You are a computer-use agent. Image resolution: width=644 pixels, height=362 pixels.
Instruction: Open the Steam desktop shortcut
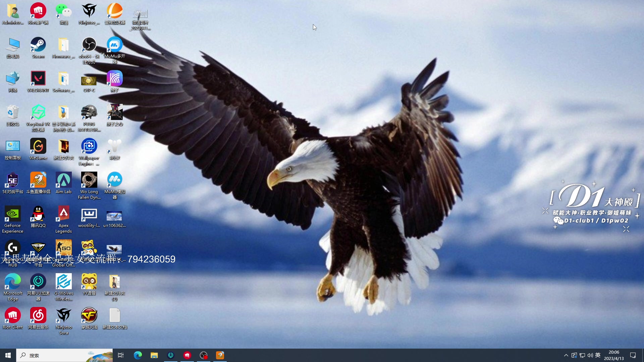pos(38,45)
